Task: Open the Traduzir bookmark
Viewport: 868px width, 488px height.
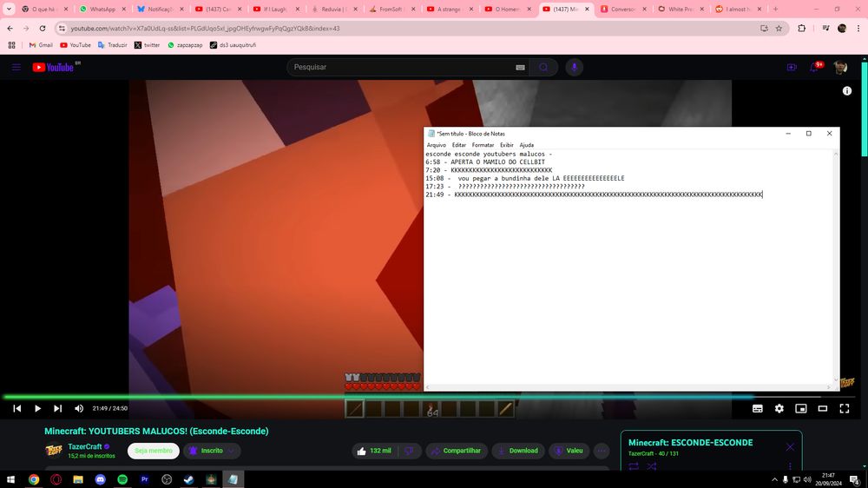Action: (112, 45)
